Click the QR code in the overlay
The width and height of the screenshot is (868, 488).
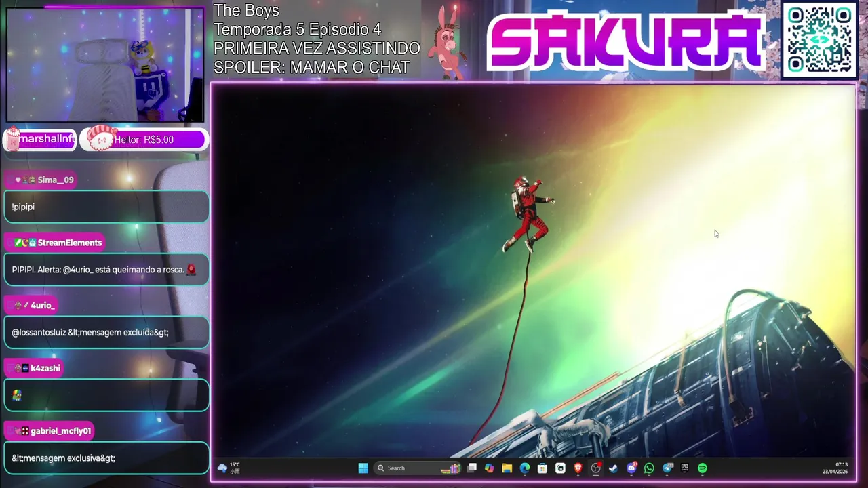819,40
